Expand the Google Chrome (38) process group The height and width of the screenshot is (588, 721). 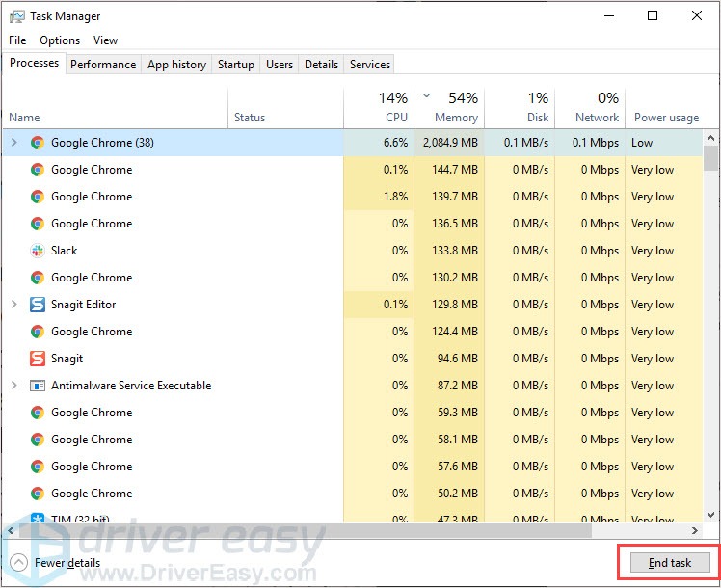(13, 143)
